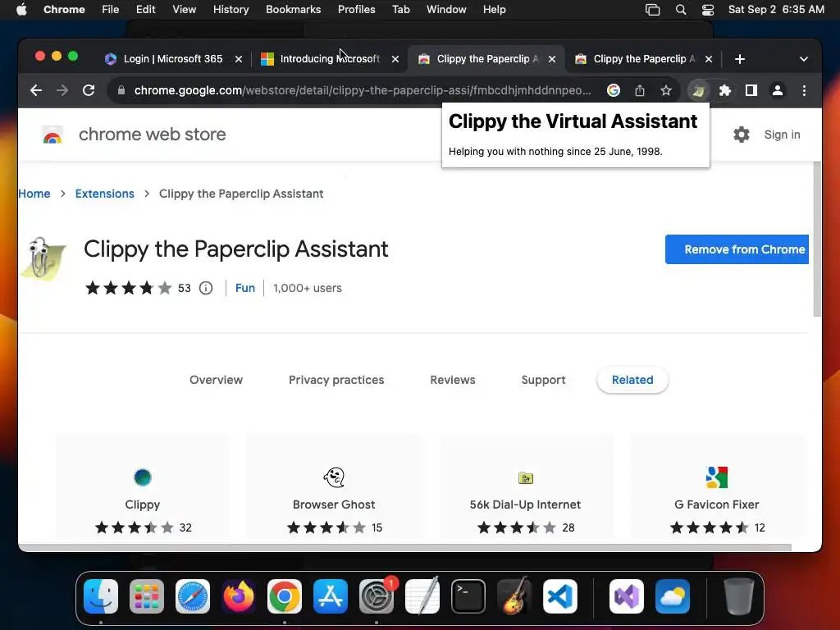
Task: Launch GarageBand from the dock
Action: [x=514, y=596]
